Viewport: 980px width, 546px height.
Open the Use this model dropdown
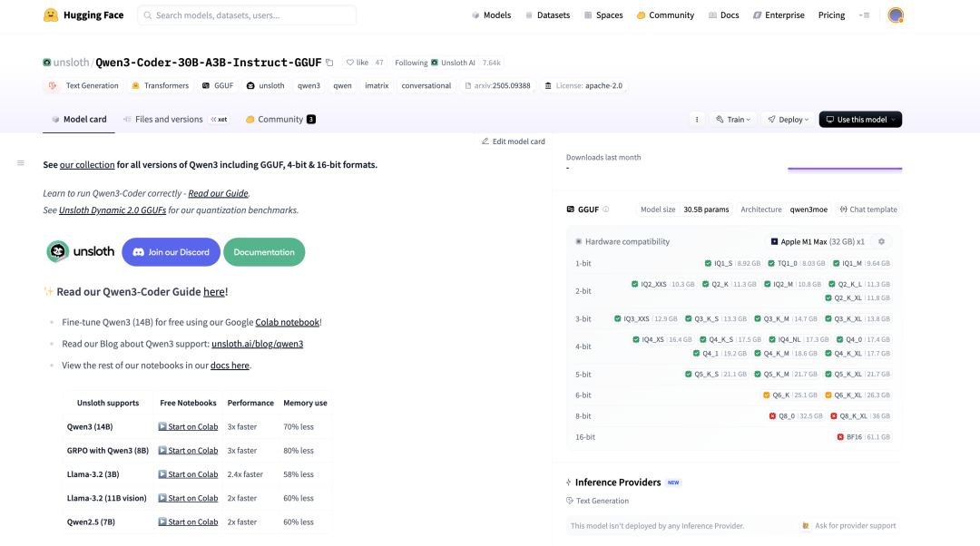[860, 120]
